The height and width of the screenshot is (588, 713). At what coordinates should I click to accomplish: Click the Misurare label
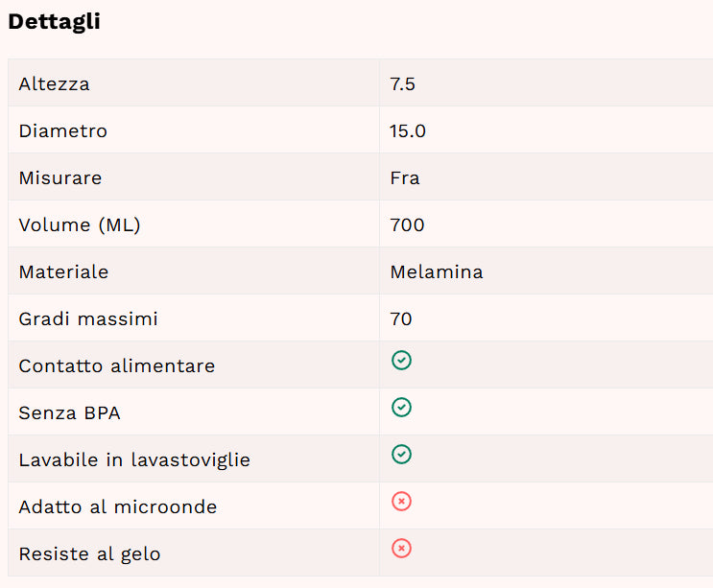pyautogui.click(x=60, y=177)
